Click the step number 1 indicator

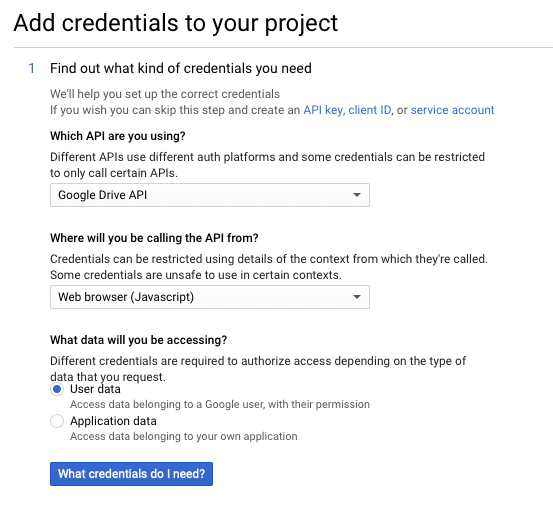click(32, 68)
